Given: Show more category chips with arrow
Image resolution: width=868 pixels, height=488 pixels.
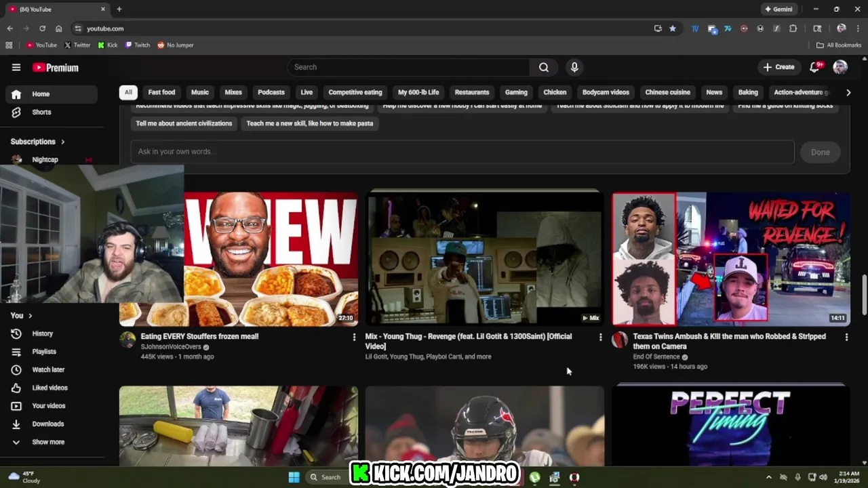Looking at the screenshot, I should [x=848, y=92].
